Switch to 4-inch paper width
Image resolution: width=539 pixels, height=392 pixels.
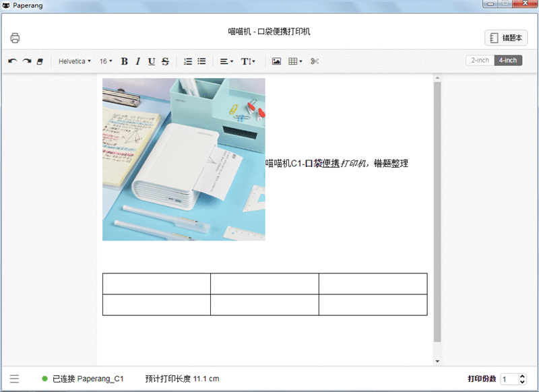pyautogui.click(x=508, y=61)
